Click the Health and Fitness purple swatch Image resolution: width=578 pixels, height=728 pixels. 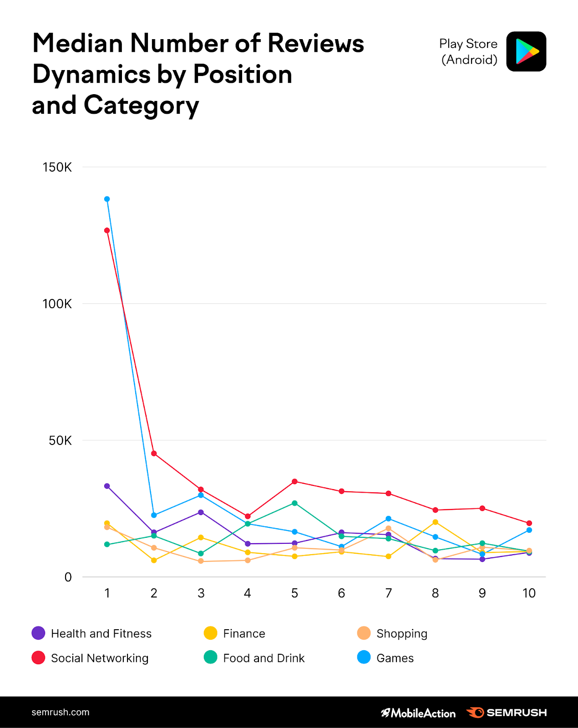point(39,633)
